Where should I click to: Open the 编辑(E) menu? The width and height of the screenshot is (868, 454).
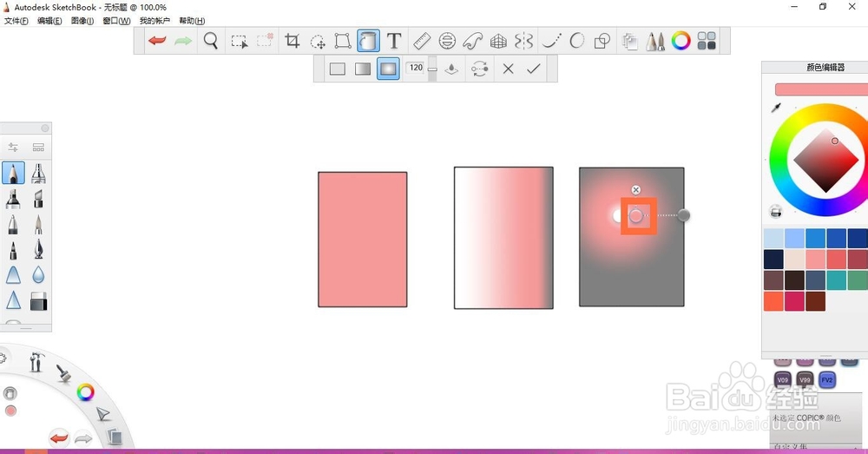point(49,21)
